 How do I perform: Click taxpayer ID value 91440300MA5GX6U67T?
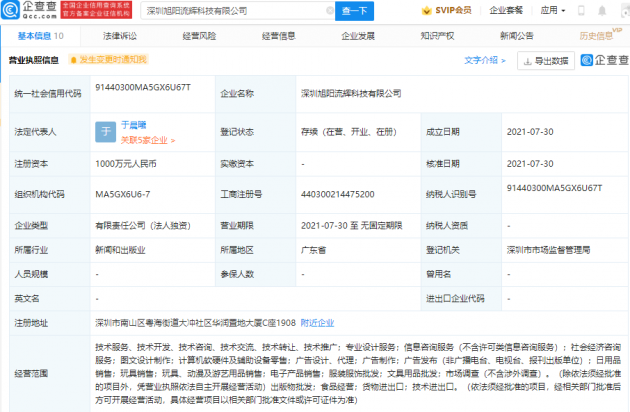click(554, 188)
